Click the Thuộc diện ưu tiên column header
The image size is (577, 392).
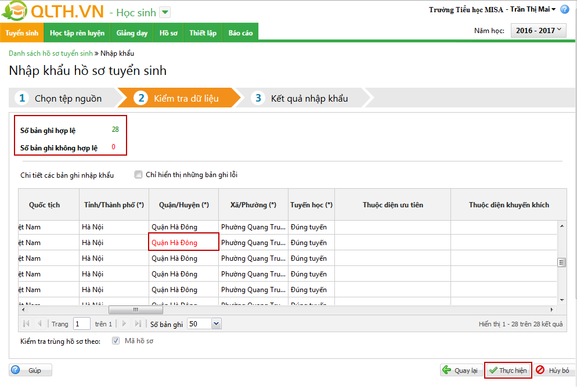coord(392,204)
